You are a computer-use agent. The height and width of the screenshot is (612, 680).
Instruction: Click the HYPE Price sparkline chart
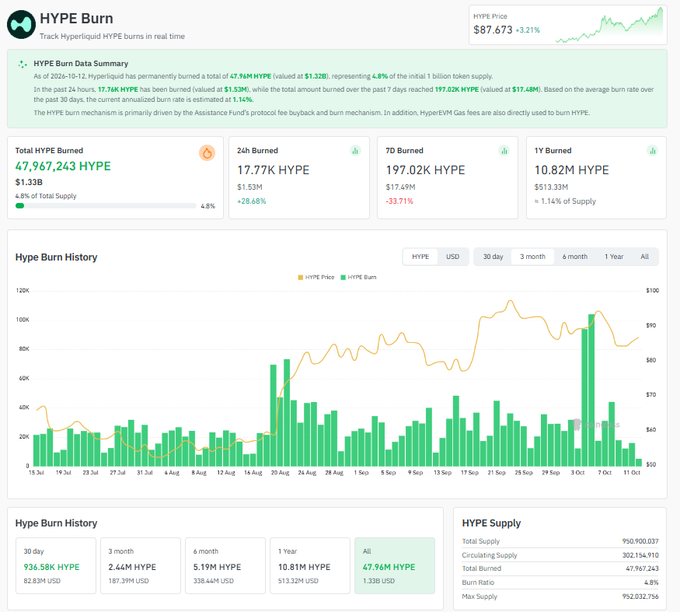coord(609,26)
